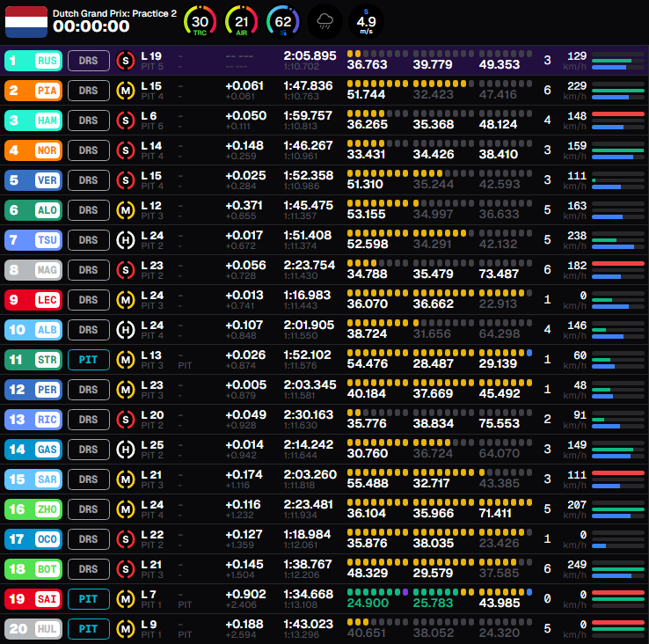Select driver tag 16 ZHO

33,509
